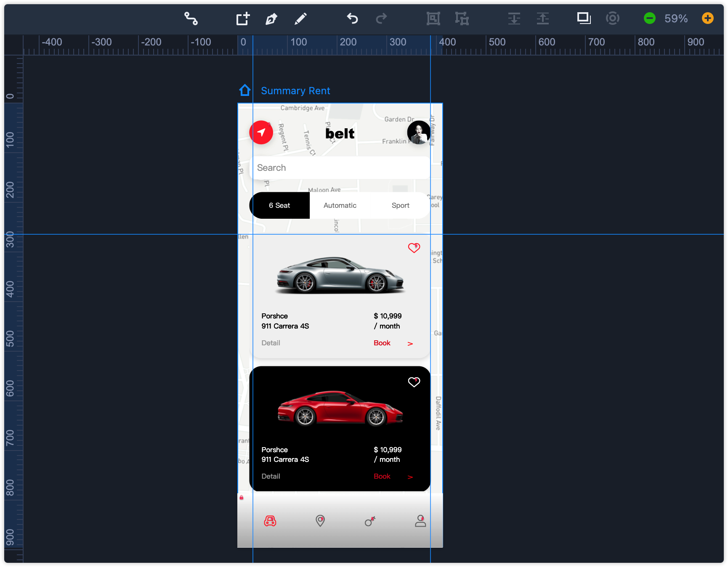The width and height of the screenshot is (728, 567).
Task: Click the bring forward icon
Action: 542,19
